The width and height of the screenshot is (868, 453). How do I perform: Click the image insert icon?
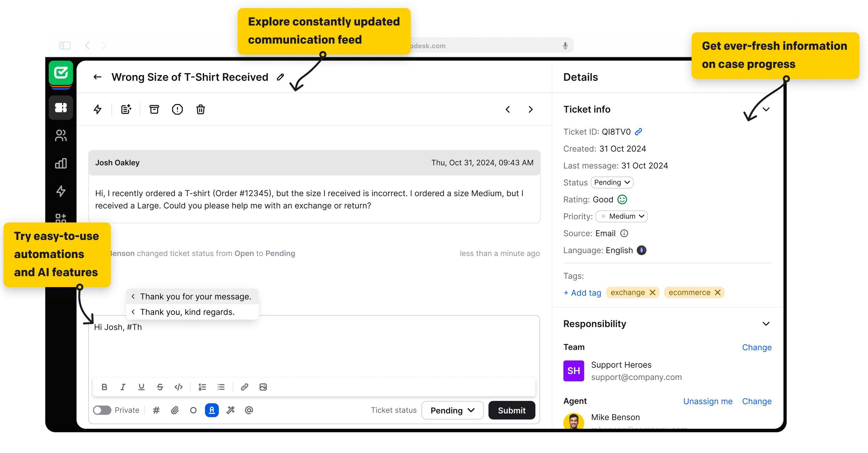coord(263,386)
